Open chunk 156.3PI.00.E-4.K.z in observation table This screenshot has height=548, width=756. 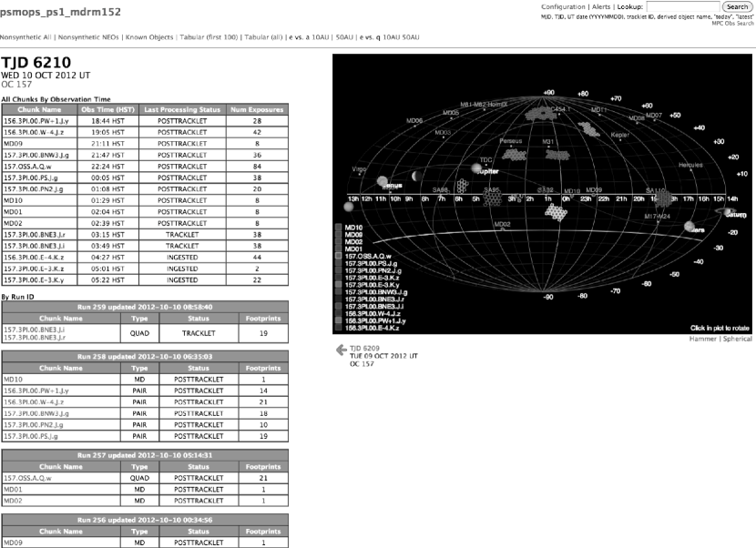34,258
